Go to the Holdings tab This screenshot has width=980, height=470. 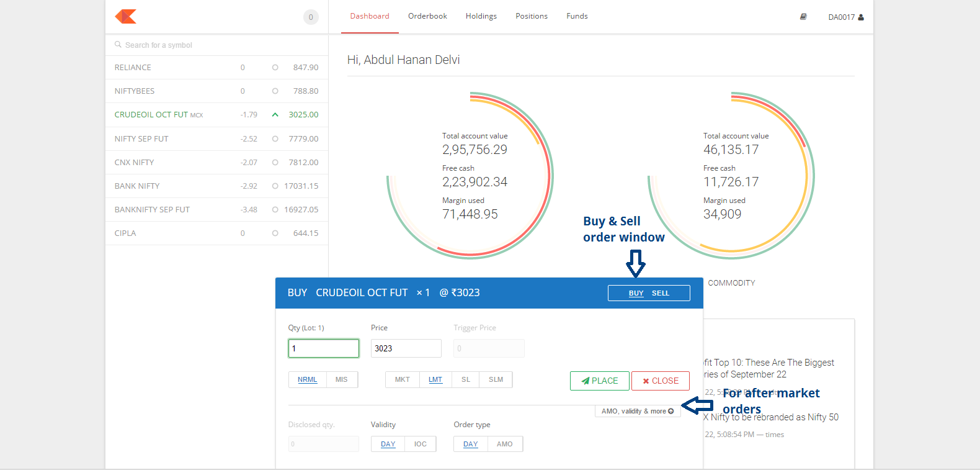[x=481, y=16]
